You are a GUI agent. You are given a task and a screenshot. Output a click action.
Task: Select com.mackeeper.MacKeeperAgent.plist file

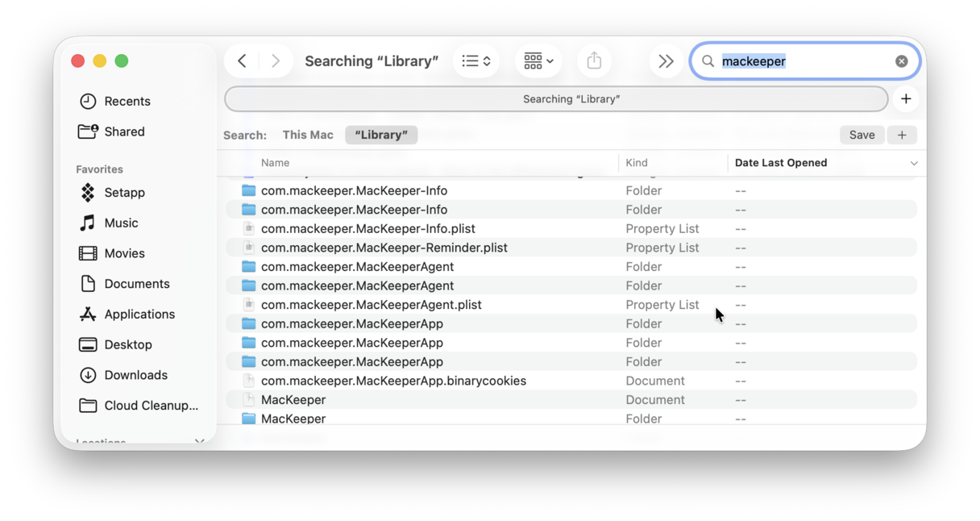pos(571,305)
